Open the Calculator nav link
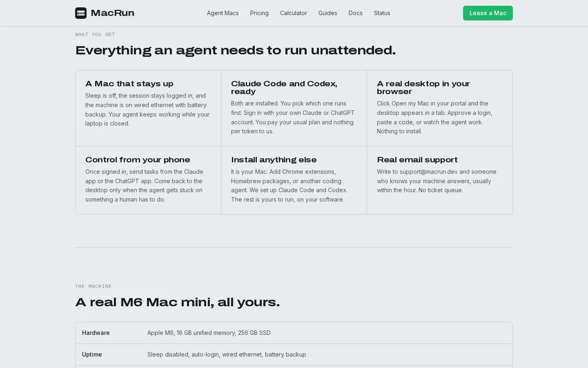Viewport: 588px width, 368px height. coord(294,13)
